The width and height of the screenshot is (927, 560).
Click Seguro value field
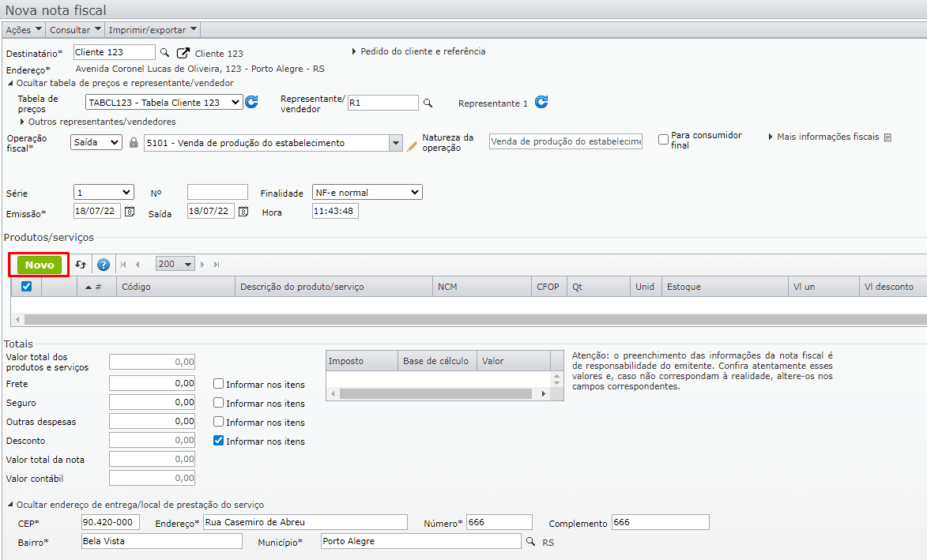[x=152, y=402]
